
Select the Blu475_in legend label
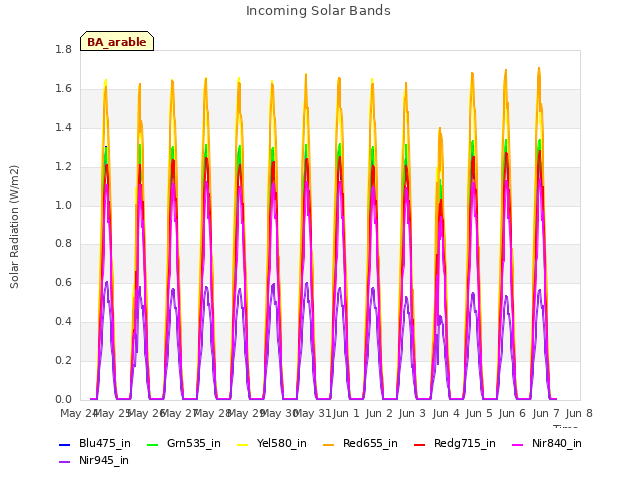(x=105, y=443)
